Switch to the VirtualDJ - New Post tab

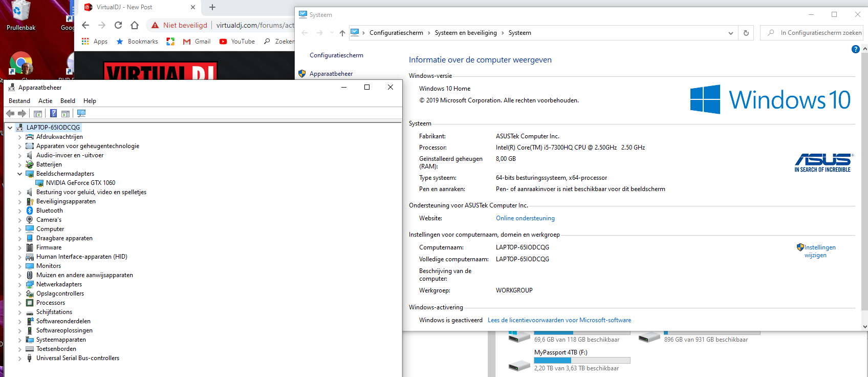(138, 7)
